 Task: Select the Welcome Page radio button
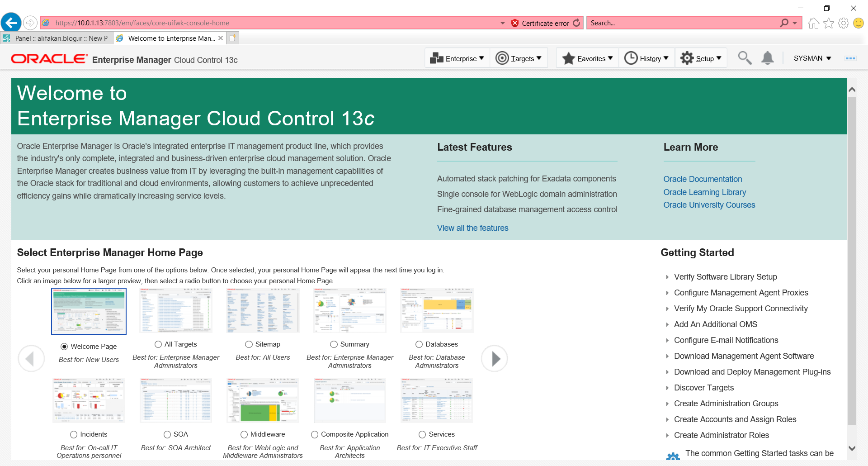tap(64, 347)
